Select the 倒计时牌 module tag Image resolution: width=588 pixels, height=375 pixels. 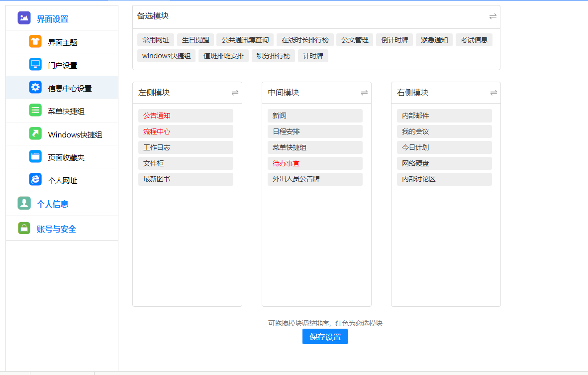tap(394, 40)
